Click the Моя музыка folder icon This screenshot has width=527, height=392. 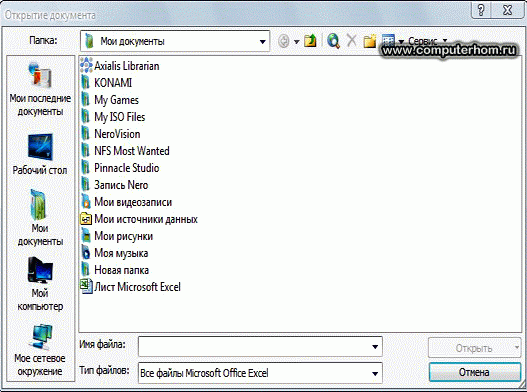point(86,253)
